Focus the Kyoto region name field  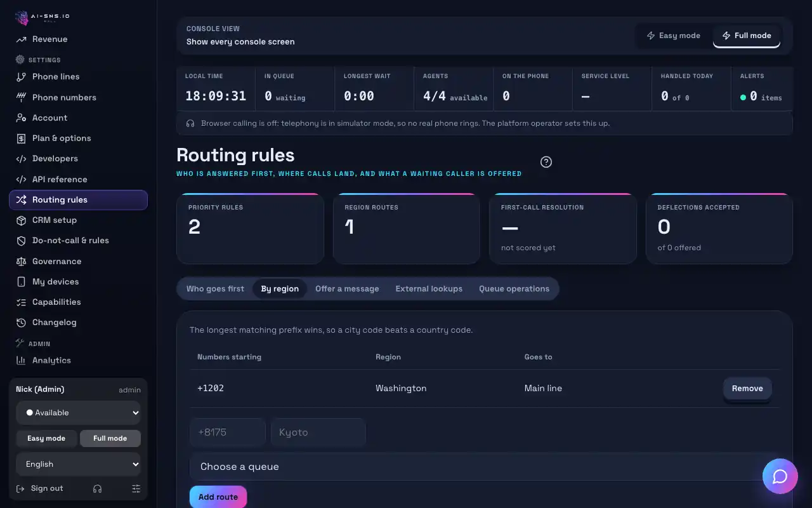(318, 432)
